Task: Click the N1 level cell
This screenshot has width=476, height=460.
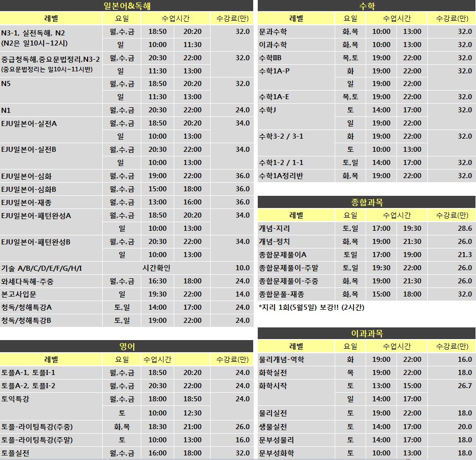Action: tap(51, 110)
